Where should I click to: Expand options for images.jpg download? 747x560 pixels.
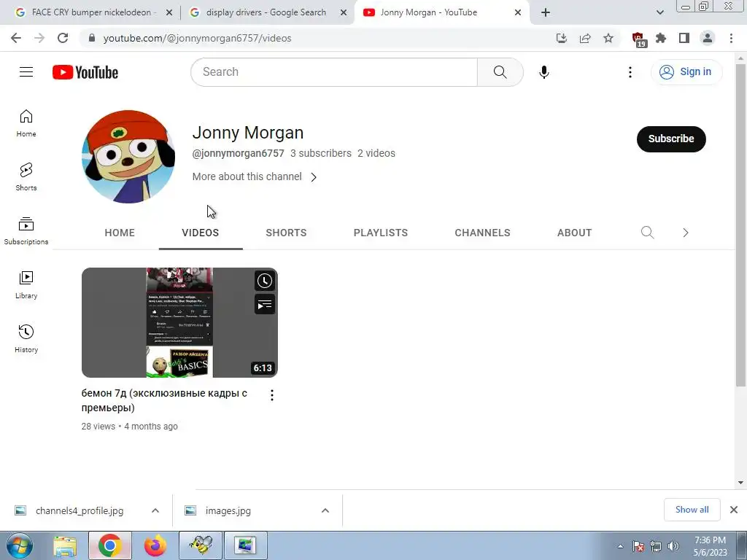pyautogui.click(x=325, y=510)
